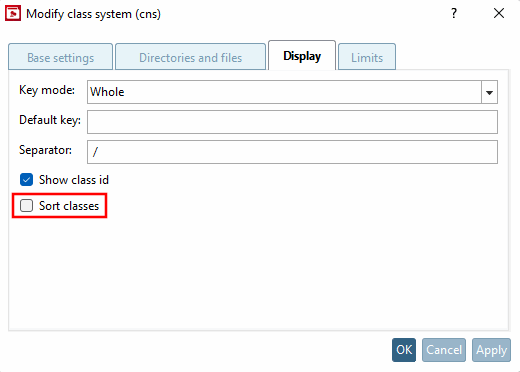Click the Default key label text

pyautogui.click(x=50, y=120)
